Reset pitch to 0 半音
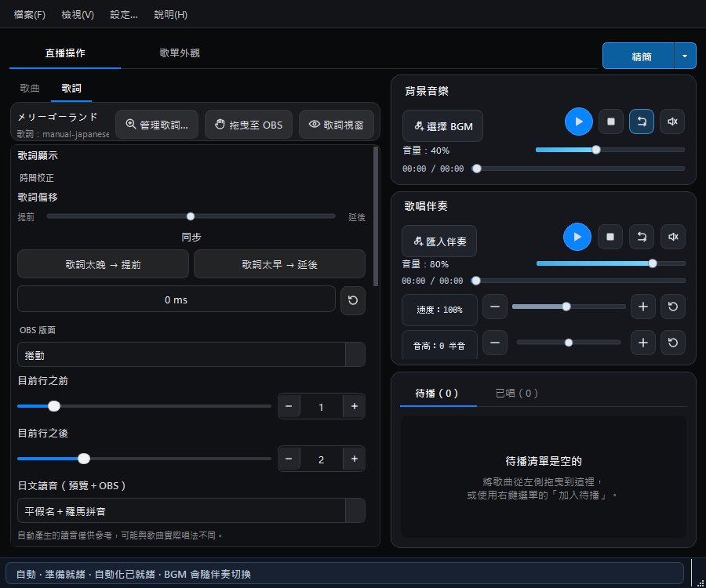This screenshot has height=588, width=706. click(673, 343)
